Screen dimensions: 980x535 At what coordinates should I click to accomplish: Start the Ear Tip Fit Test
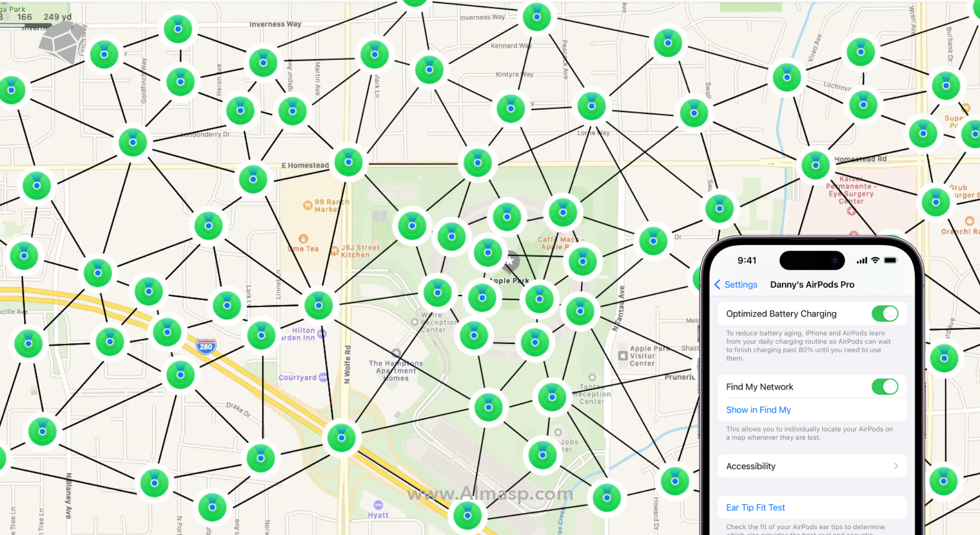(x=755, y=507)
